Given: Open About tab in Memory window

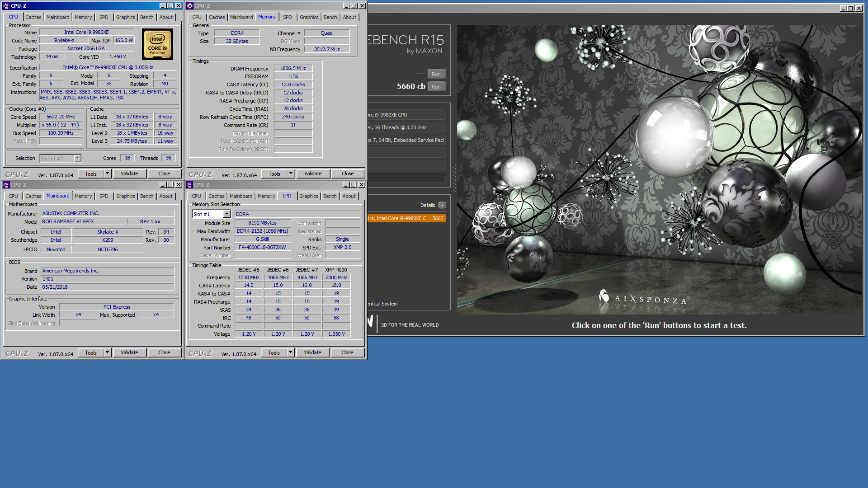Looking at the screenshot, I should pyautogui.click(x=349, y=17).
